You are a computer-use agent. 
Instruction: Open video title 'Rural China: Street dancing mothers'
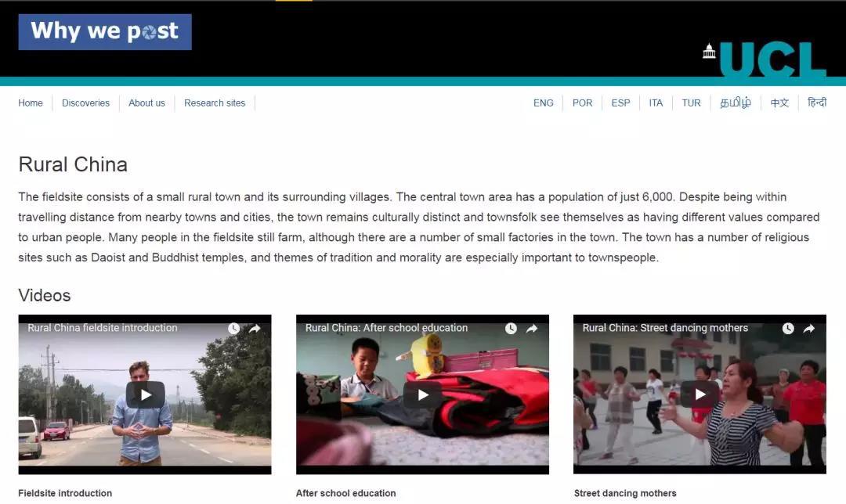(x=665, y=328)
